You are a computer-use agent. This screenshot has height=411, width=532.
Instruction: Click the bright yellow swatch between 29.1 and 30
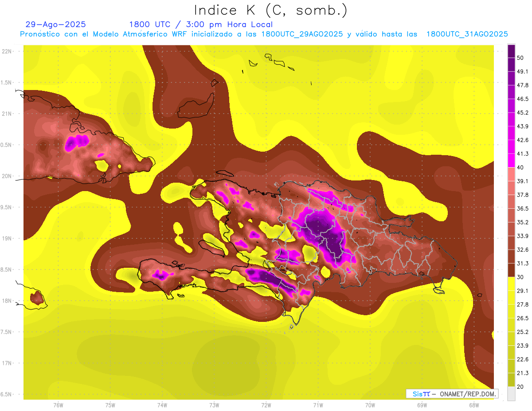[x=511, y=284]
